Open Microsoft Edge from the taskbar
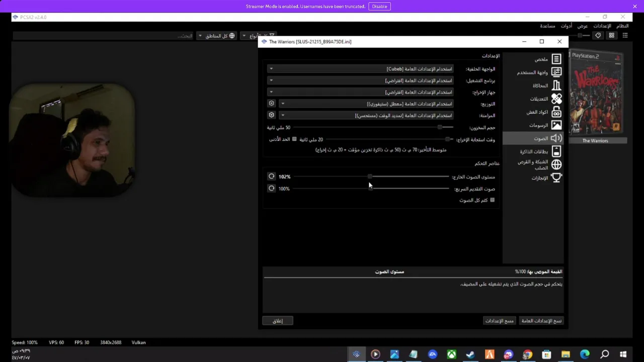 point(585,354)
